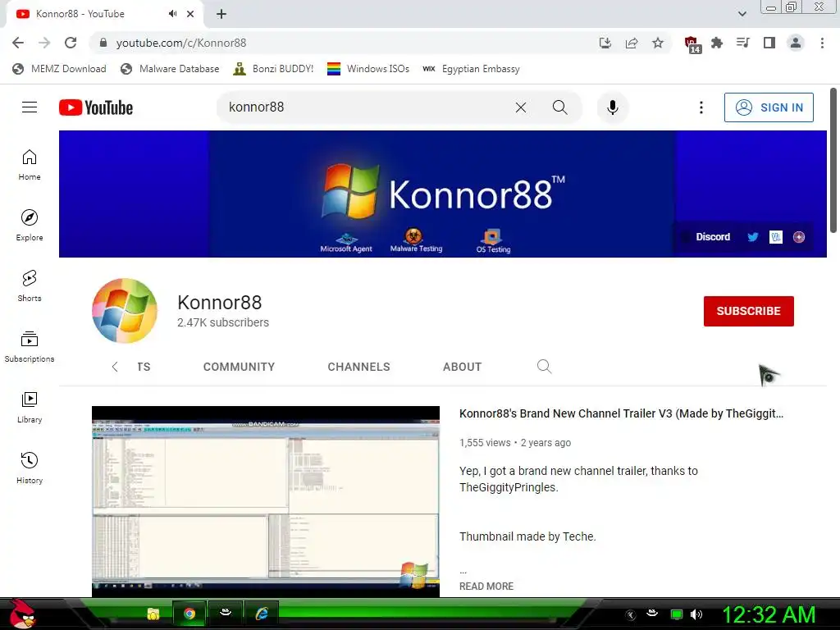Image resolution: width=840 pixels, height=630 pixels.
Task: Run search with the magnifier button
Action: coord(559,107)
